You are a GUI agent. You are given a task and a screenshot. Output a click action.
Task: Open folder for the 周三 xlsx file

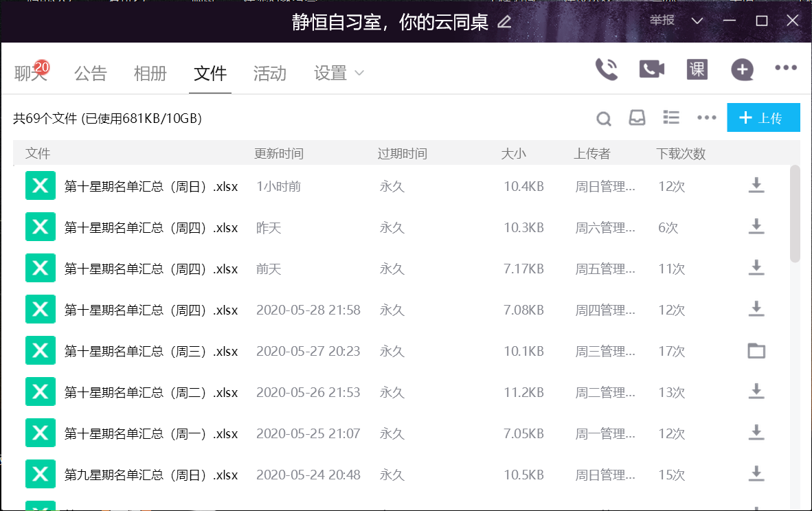pos(756,351)
